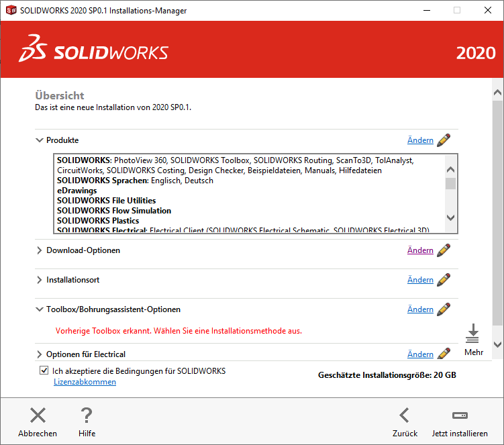The height and width of the screenshot is (445, 504).
Task: Click the pencil icon for Installationsort
Action: click(444, 280)
